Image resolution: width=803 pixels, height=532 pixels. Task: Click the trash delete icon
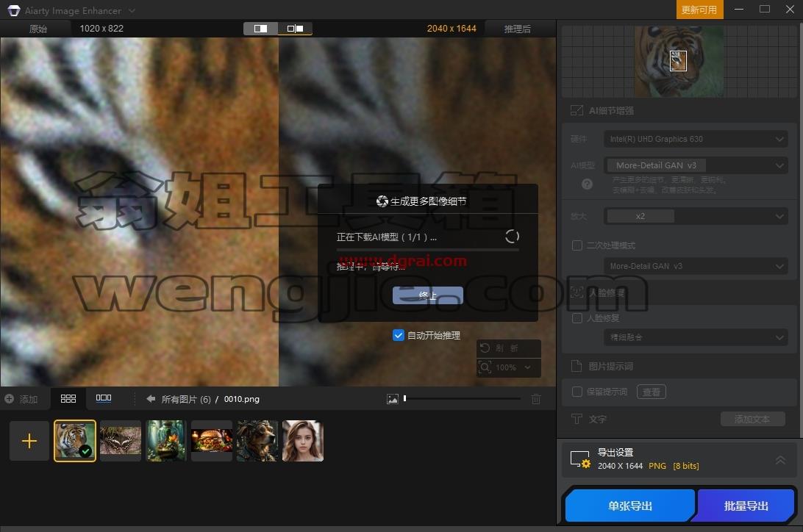pos(535,399)
